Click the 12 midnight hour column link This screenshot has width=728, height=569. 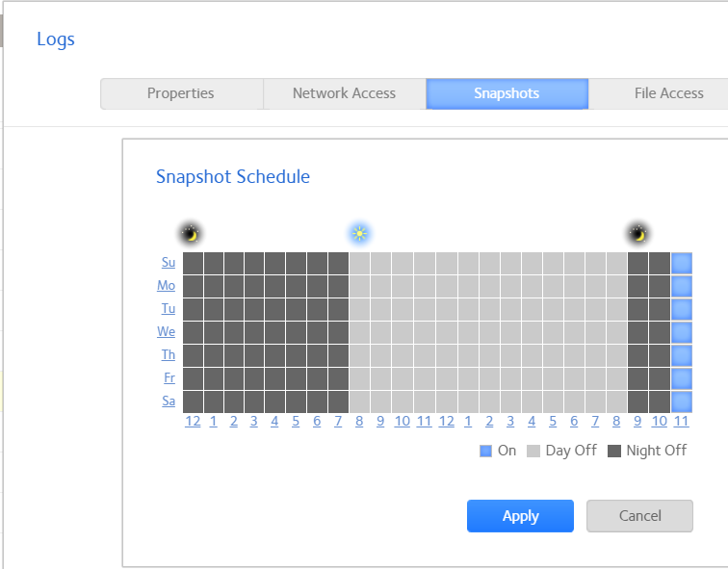click(193, 422)
